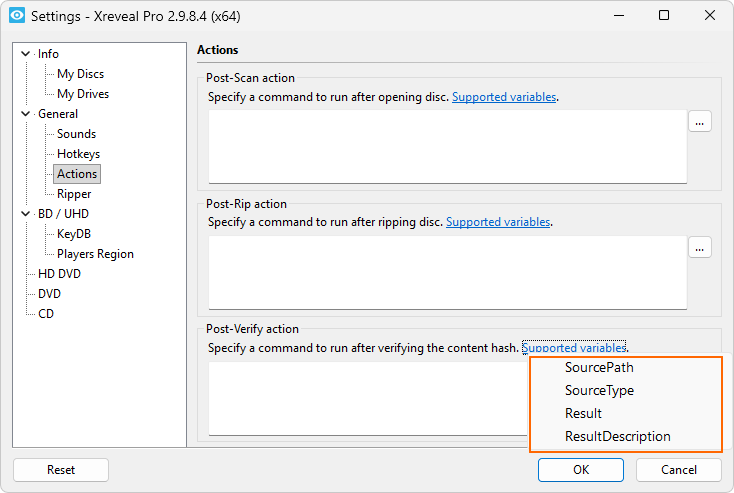Collapse the Info tree node
This screenshot has height=493, width=734.
26,54
